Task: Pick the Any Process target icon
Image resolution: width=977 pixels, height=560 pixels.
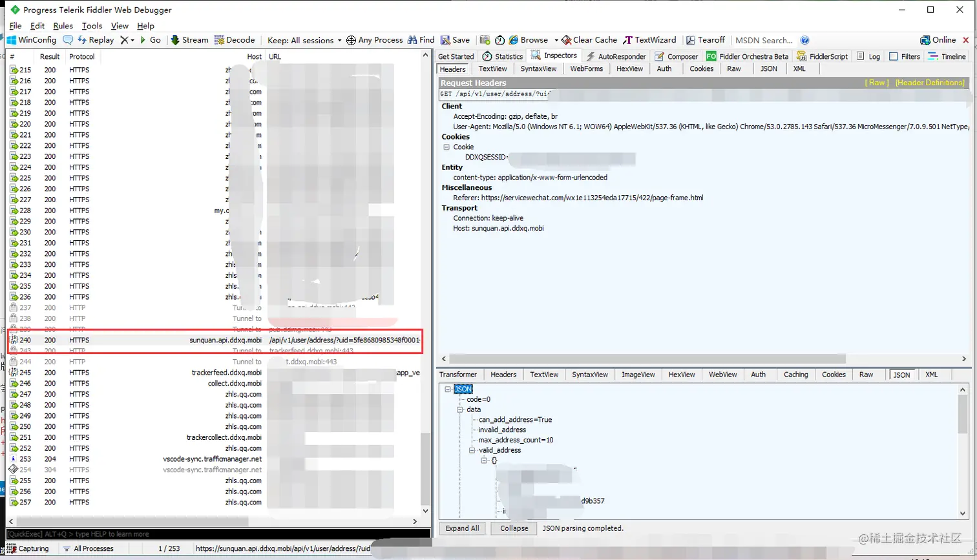Action: click(x=351, y=40)
